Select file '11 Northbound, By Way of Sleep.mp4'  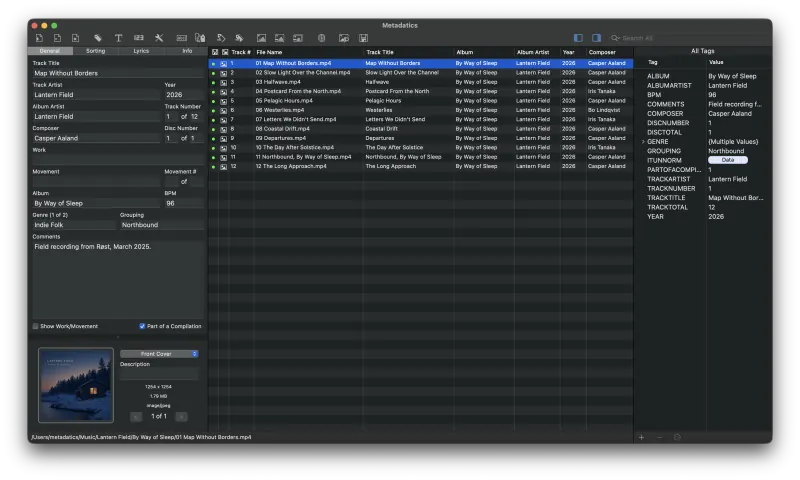click(303, 157)
